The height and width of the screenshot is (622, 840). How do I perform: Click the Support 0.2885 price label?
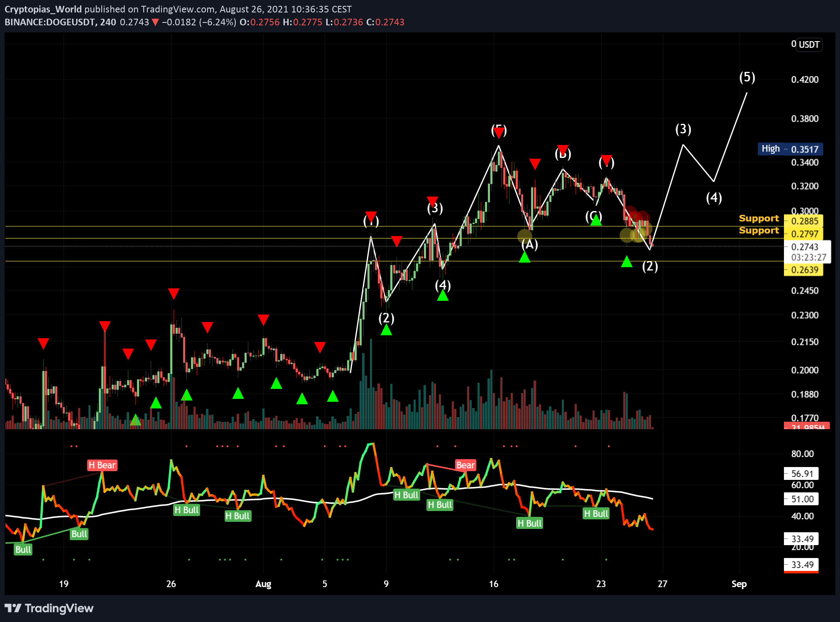803,221
